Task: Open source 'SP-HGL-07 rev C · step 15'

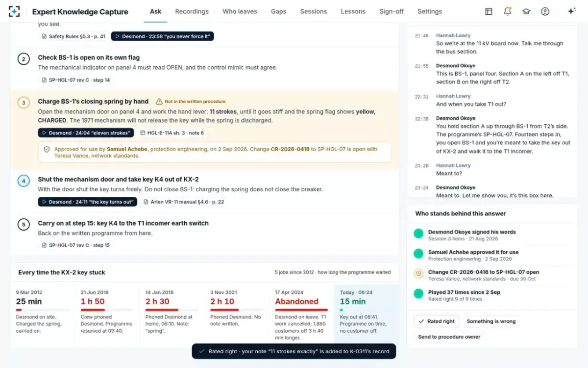Action: [75, 245]
